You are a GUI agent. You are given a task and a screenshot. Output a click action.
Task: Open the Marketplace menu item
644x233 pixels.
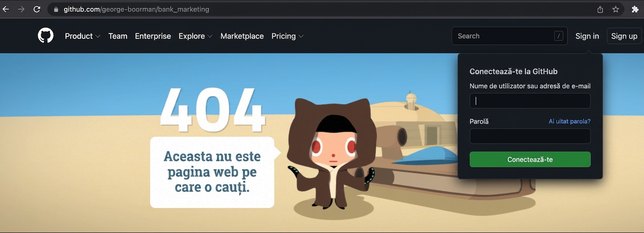(242, 36)
